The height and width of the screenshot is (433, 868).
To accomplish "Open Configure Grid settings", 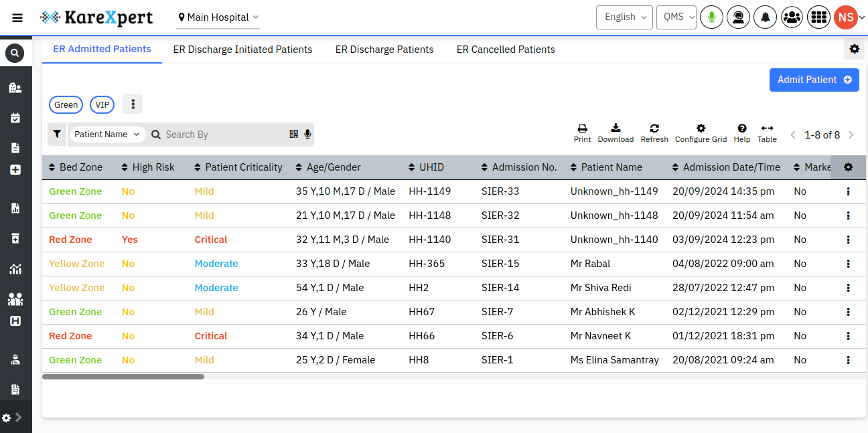I will 701,132.
